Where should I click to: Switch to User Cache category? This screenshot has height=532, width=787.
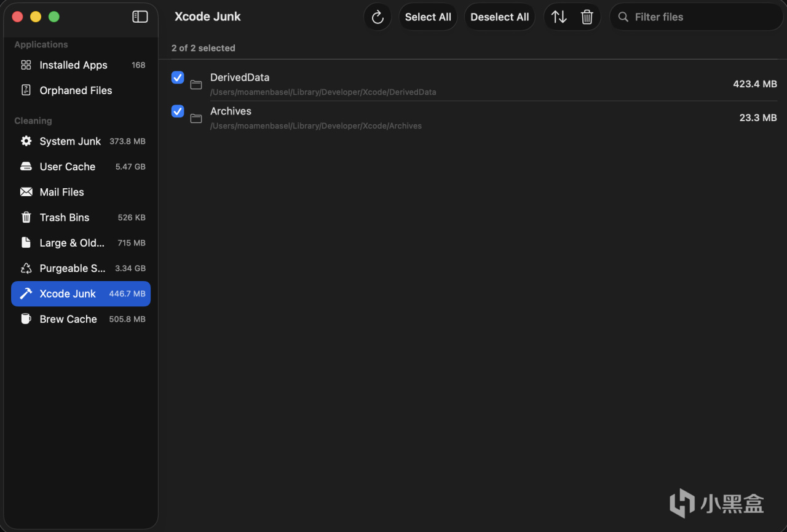point(68,167)
